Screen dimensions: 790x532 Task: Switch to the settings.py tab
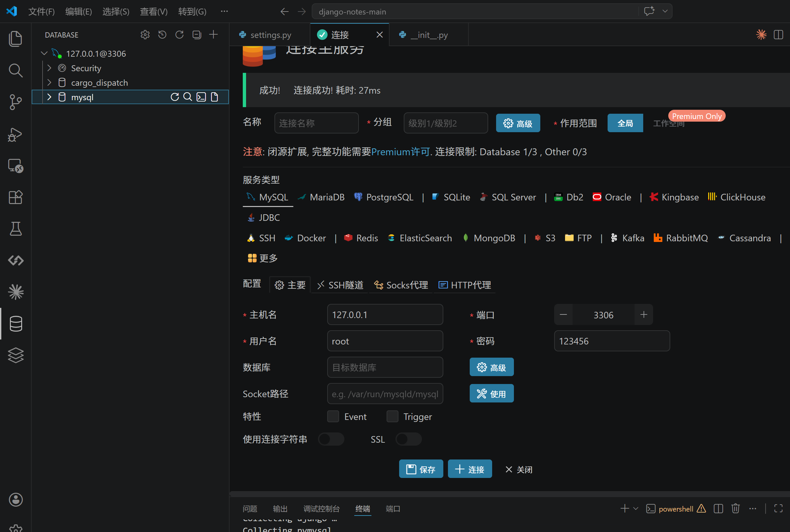(270, 35)
